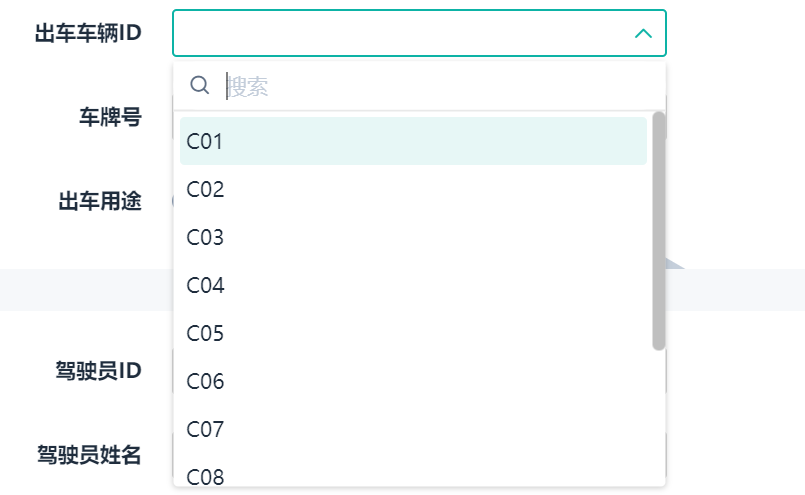This screenshot has width=805, height=495.
Task: Click inside the 出车车辆ID select box
Action: (400, 34)
